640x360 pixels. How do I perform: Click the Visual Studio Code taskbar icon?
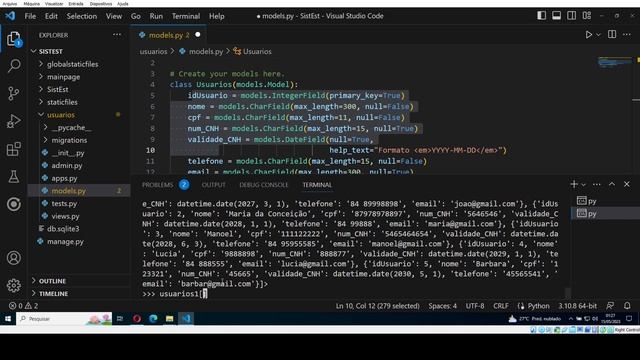click(x=187, y=319)
